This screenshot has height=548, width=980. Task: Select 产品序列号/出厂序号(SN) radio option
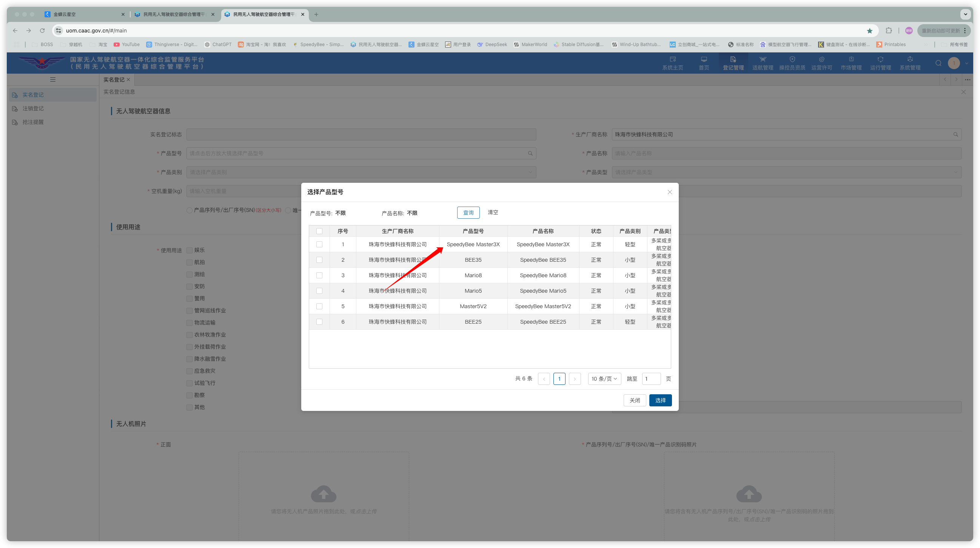pos(190,210)
